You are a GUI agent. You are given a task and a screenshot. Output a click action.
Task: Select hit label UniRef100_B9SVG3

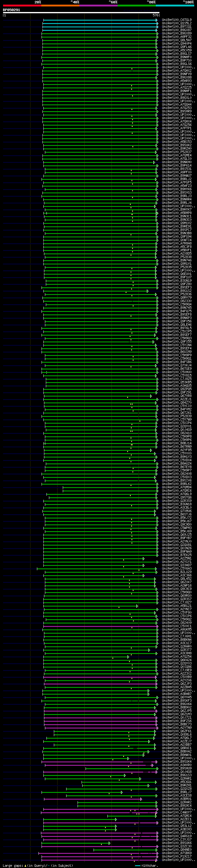point(177,192)
